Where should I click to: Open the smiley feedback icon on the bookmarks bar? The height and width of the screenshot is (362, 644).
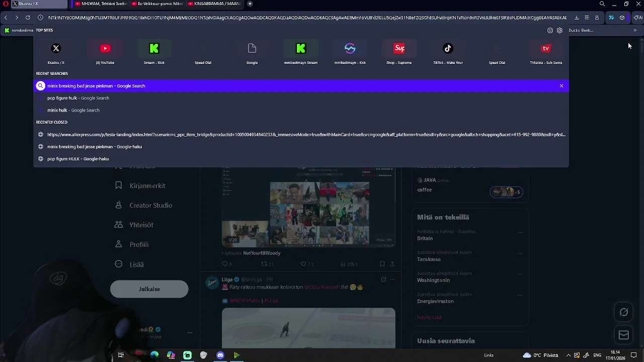[550, 30]
